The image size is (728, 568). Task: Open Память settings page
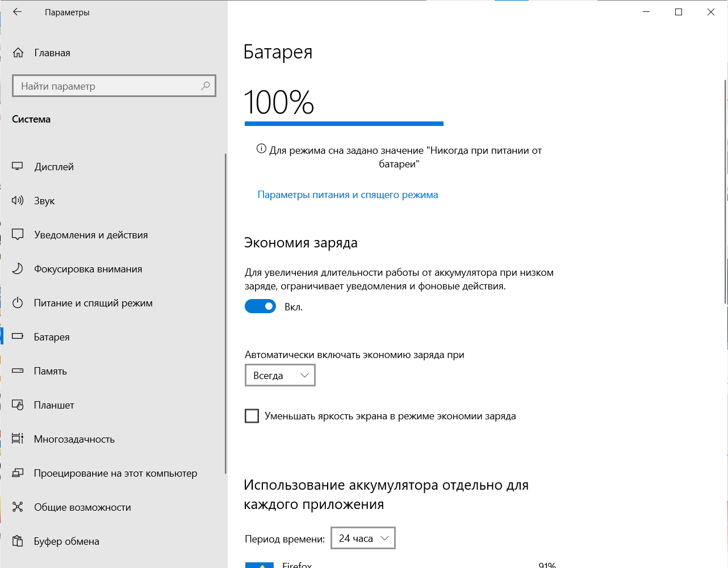pos(112,371)
